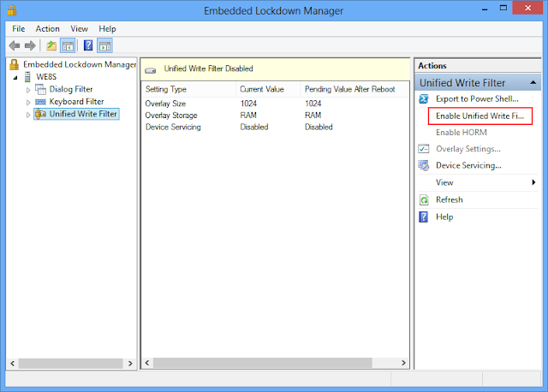The height and width of the screenshot is (392, 548).
Task: Sort by Setting Type column header
Action: [x=188, y=89]
